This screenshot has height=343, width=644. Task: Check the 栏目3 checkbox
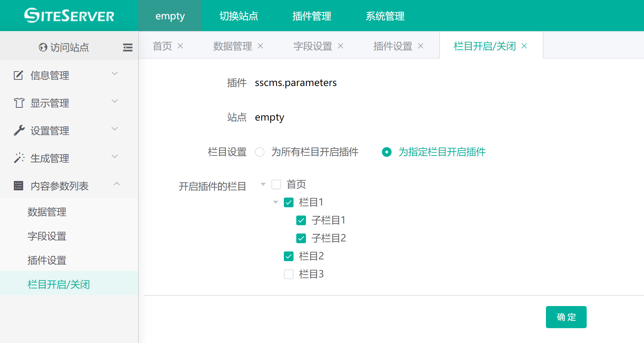pyautogui.click(x=289, y=274)
